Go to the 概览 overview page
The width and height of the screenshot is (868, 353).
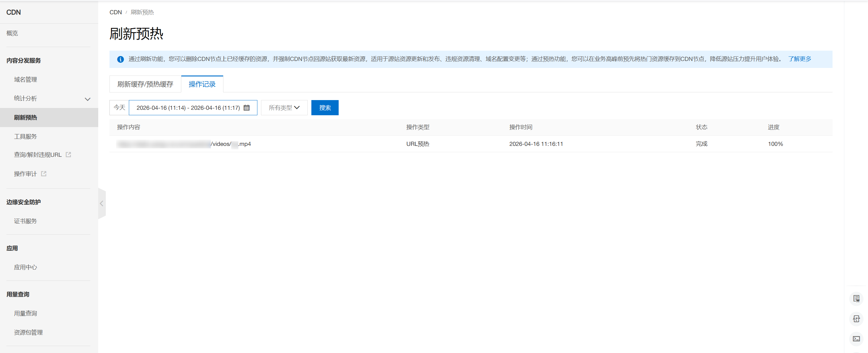[x=12, y=33]
